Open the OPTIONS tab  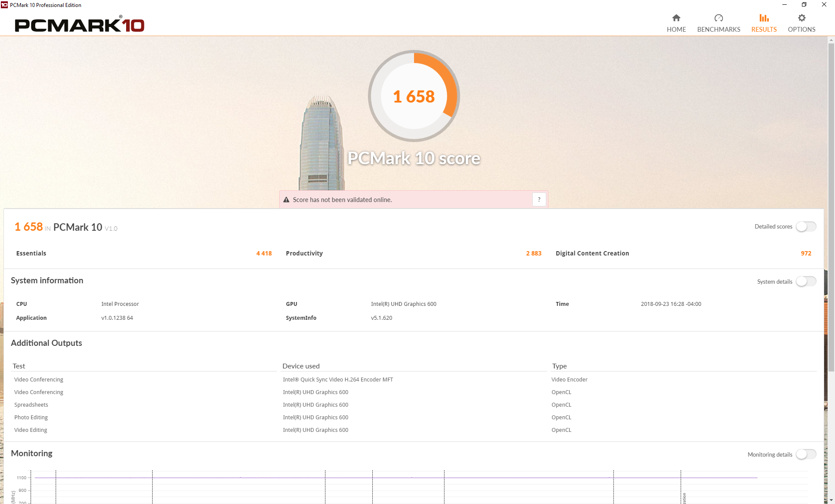click(x=802, y=23)
